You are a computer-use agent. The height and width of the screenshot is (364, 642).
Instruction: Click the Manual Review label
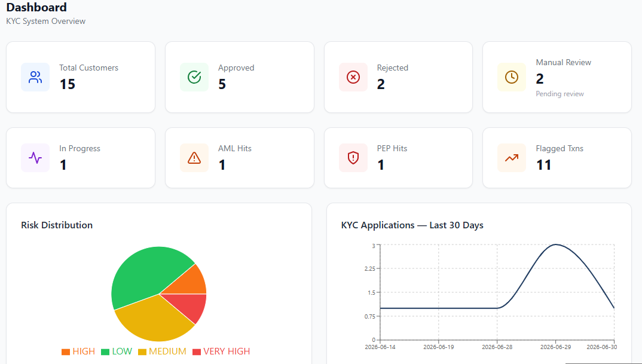click(563, 62)
